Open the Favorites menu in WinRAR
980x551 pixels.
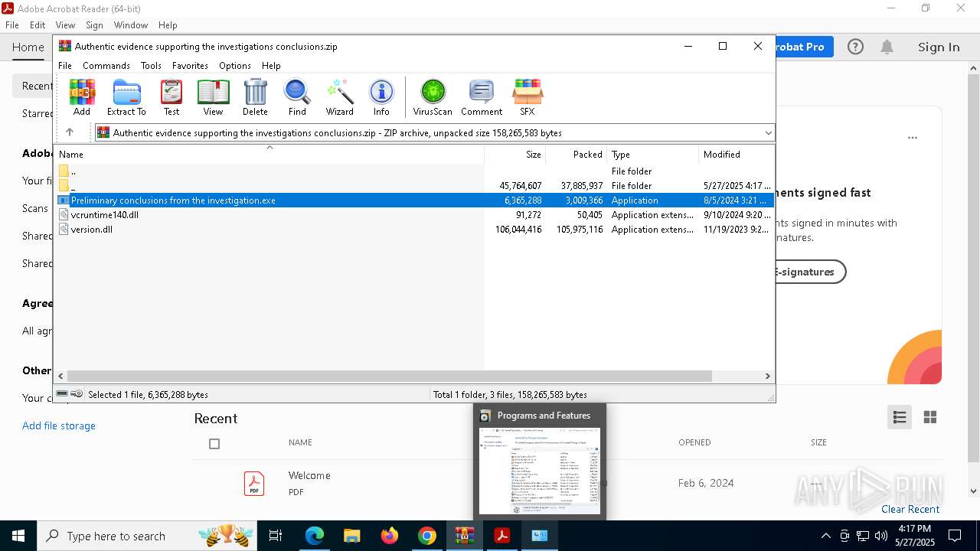click(x=190, y=66)
